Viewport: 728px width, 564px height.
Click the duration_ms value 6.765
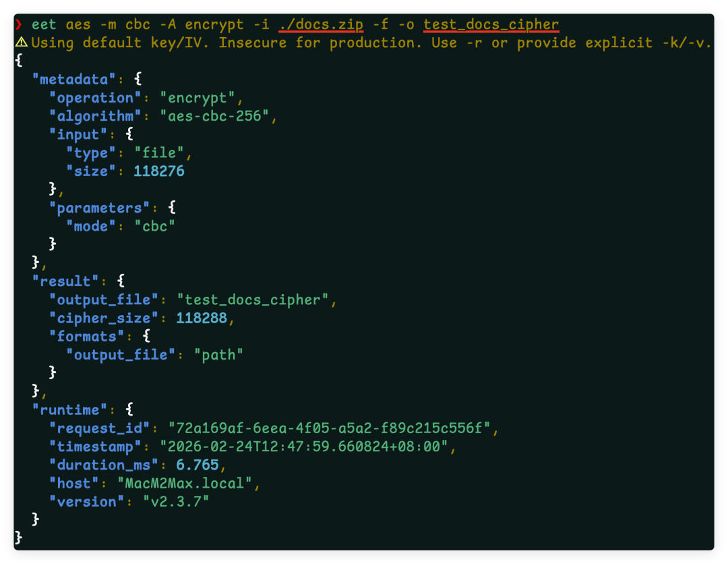198,465
